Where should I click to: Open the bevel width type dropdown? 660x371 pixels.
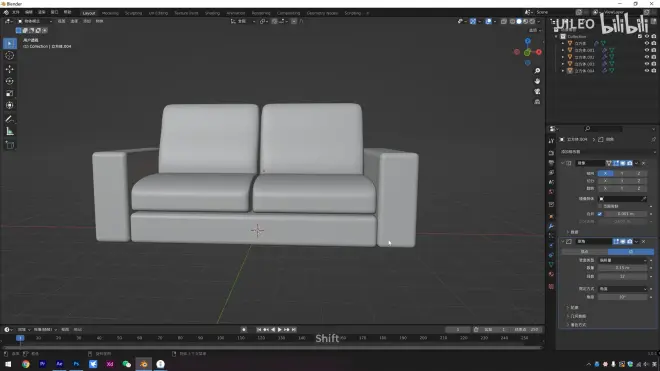click(x=623, y=260)
